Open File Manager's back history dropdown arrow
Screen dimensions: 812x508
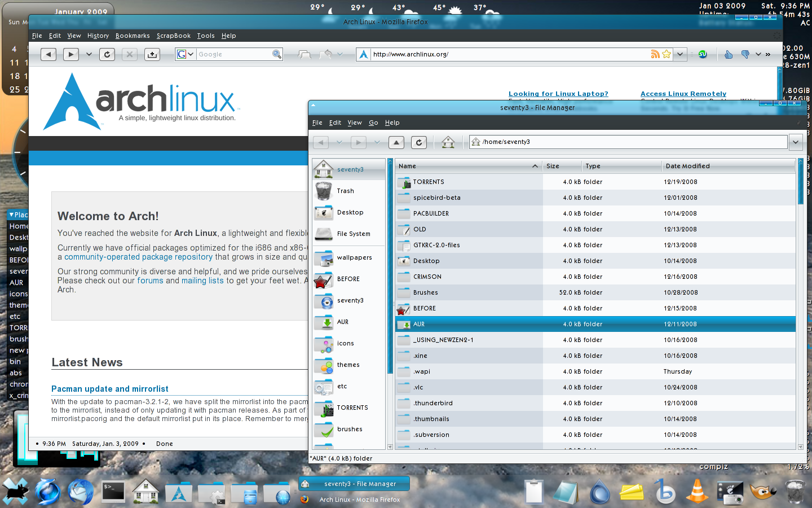point(339,142)
